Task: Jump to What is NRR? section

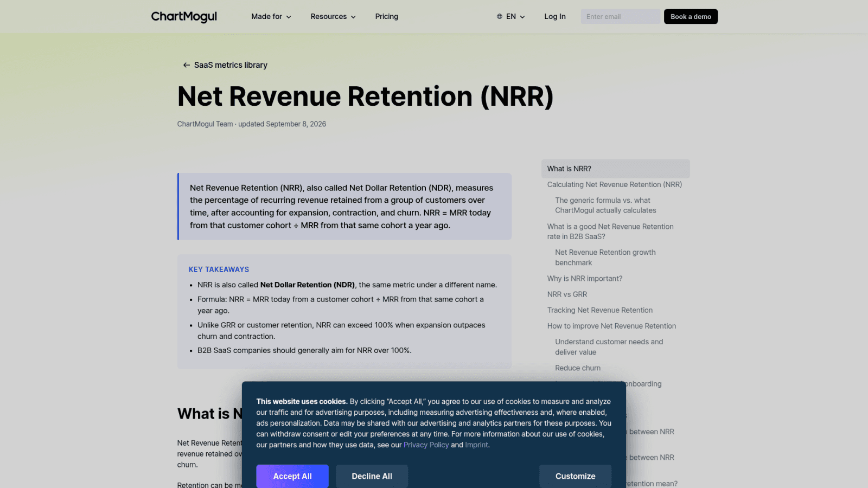Action: [615, 169]
